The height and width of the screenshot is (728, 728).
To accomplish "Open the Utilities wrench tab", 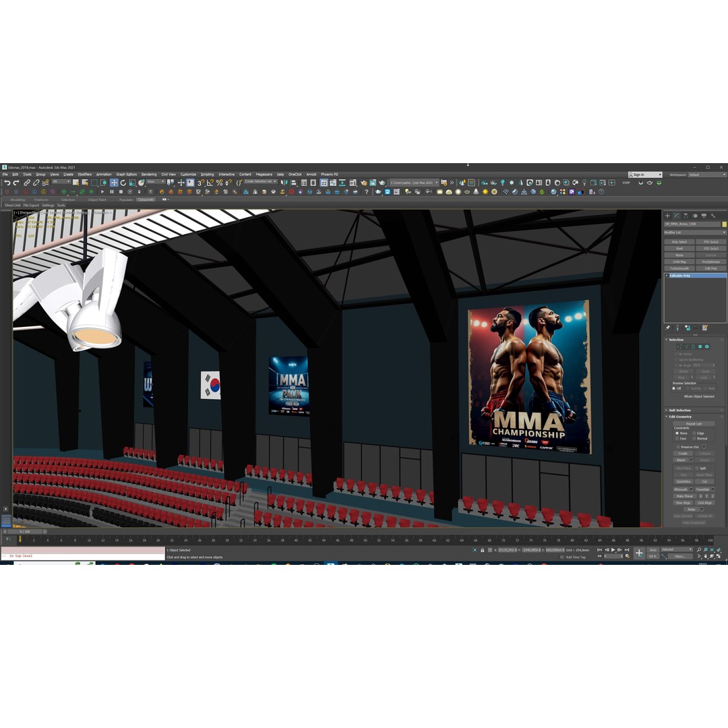I will pyautogui.click(x=713, y=216).
